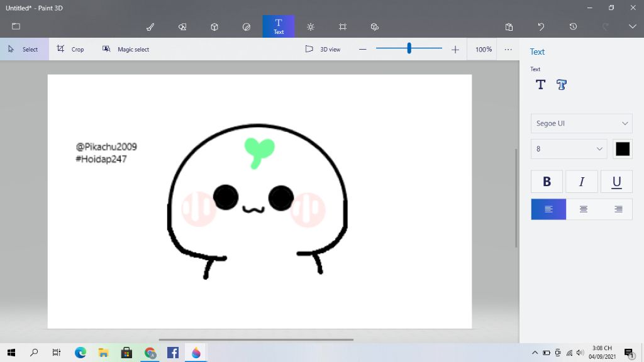
Task: Open the 3D shapes tool
Action: coord(214,27)
